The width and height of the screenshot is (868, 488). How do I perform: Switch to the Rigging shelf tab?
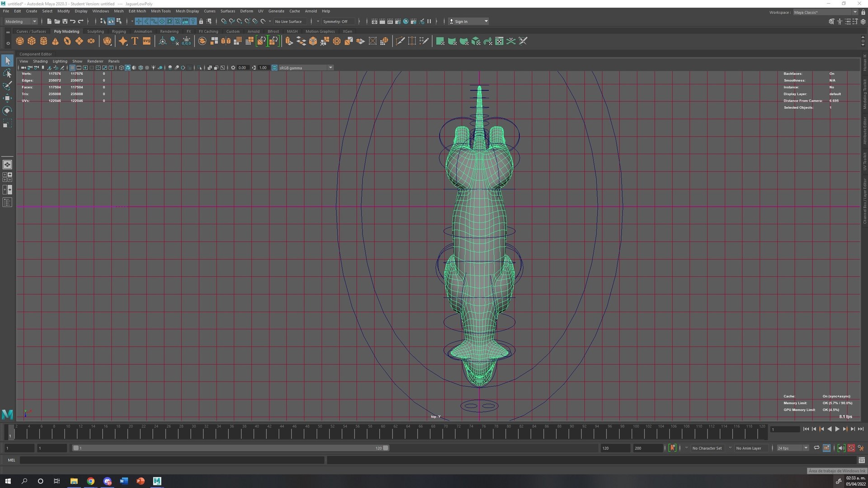(x=119, y=31)
